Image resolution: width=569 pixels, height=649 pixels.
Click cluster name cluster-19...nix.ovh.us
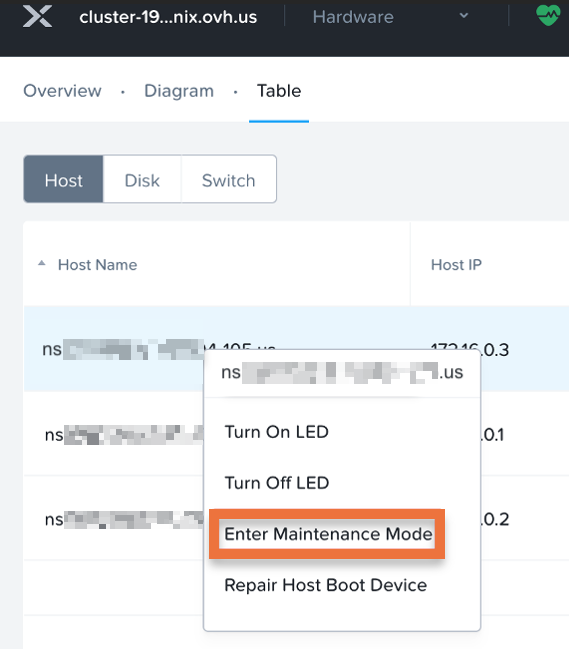[x=168, y=17]
